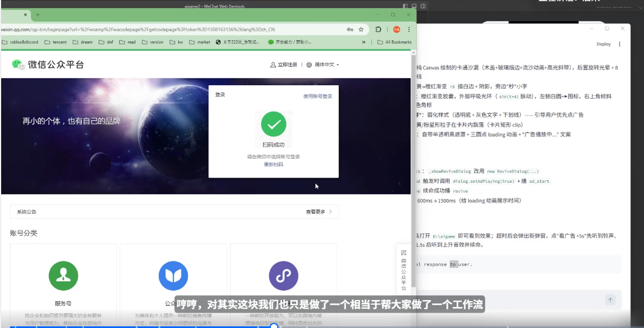Open the 开放能力 / 获取小 bookmark
The height and width of the screenshot is (328, 644).
pos(290,42)
